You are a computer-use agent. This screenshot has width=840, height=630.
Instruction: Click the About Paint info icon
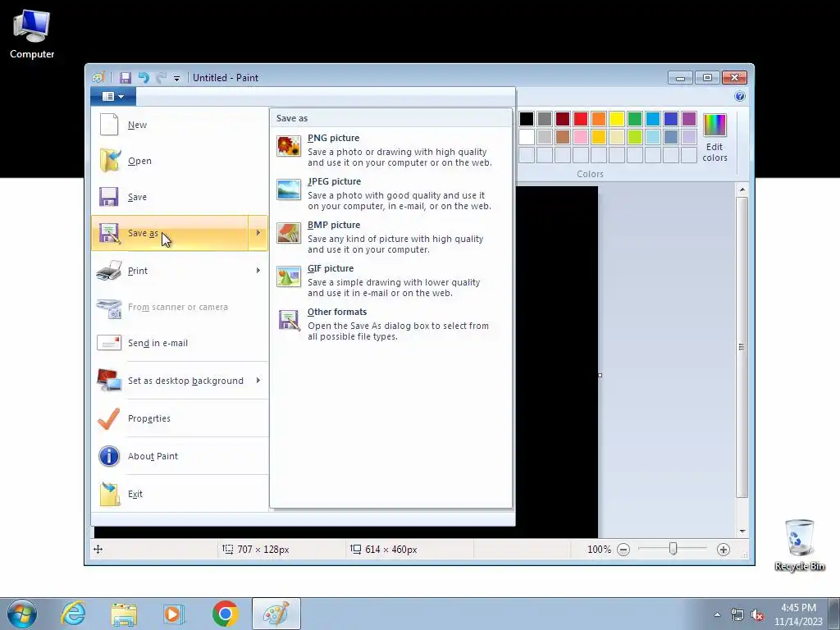pos(109,456)
